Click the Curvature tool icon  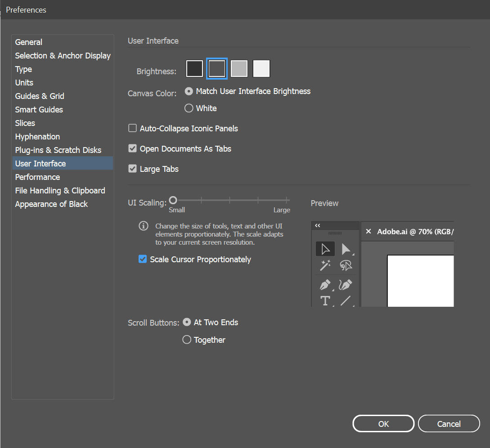click(345, 285)
